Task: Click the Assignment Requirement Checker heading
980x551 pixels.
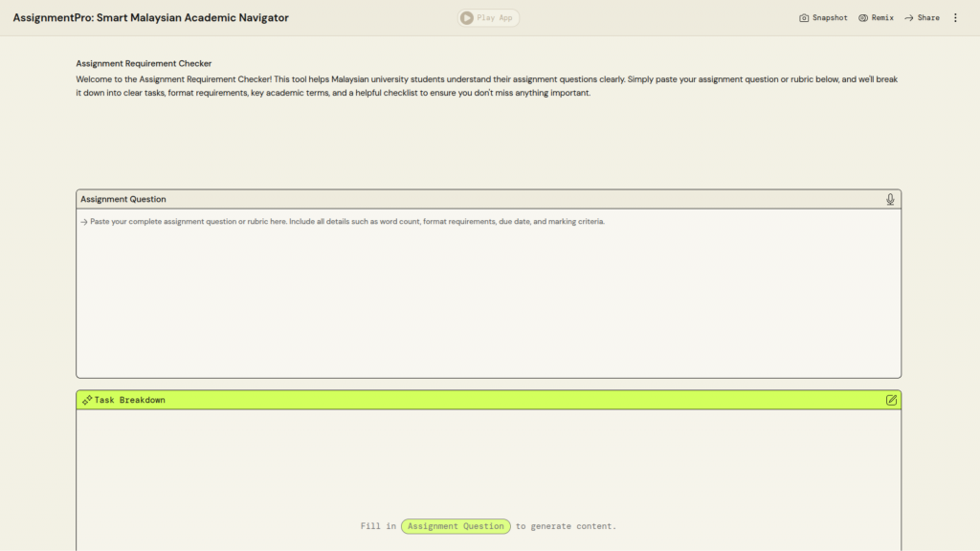Action: pyautogui.click(x=144, y=63)
